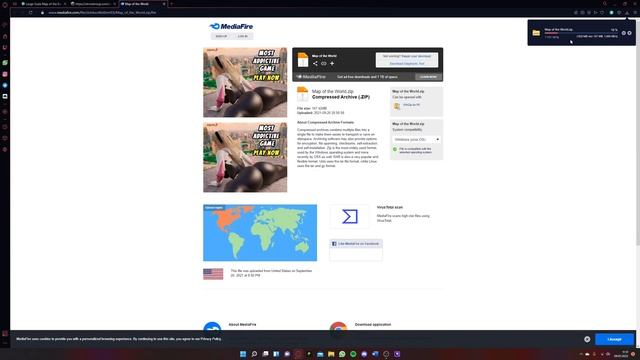
Task: Open Spotify from the Windows taskbar
Action: (x=353, y=354)
